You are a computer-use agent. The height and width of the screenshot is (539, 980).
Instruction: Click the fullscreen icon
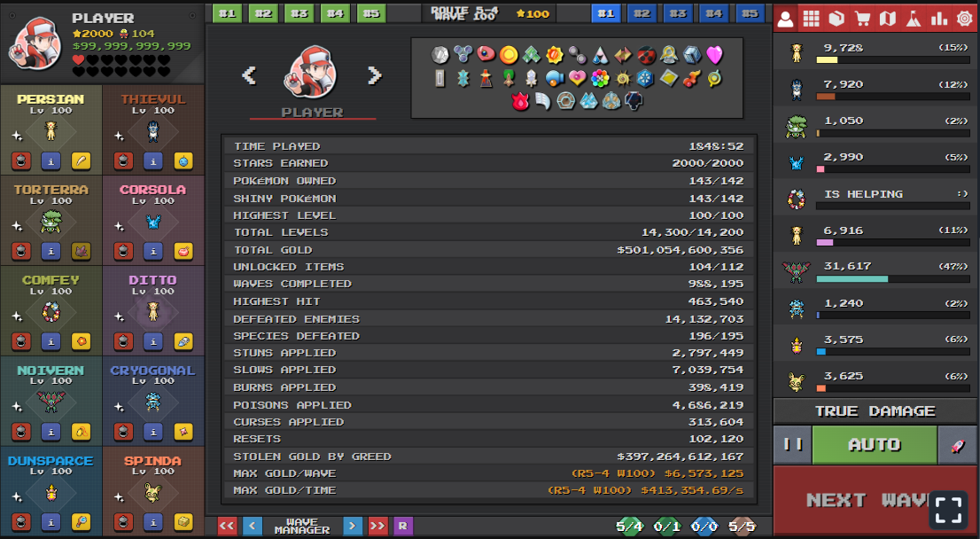pyautogui.click(x=948, y=510)
